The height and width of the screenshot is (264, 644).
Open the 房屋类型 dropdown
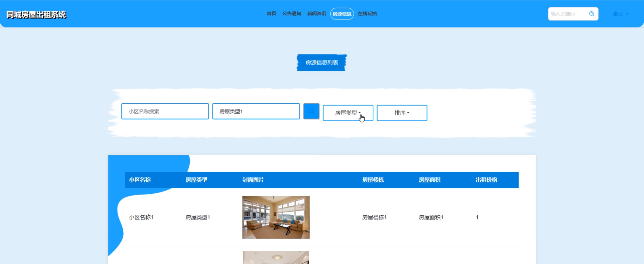(348, 113)
